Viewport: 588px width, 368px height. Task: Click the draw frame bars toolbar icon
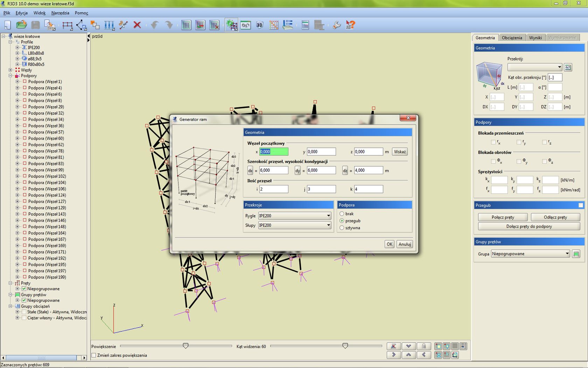pyautogui.click(x=67, y=25)
